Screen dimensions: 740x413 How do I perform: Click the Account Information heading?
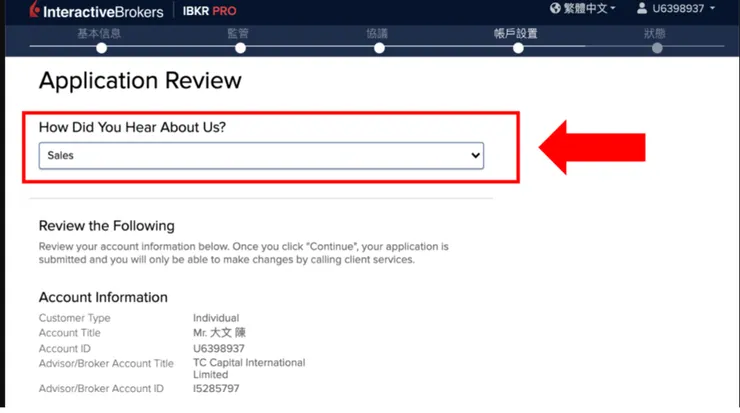click(103, 297)
